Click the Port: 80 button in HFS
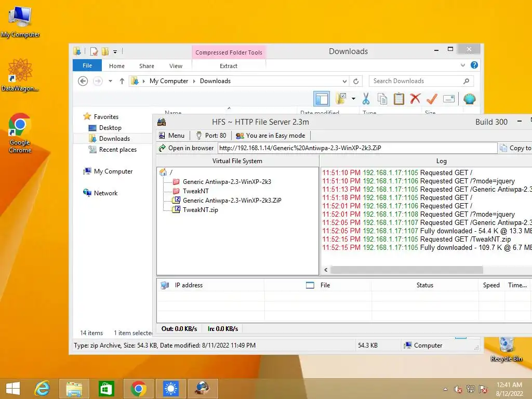The height and width of the screenshot is (399, 532). (x=211, y=136)
